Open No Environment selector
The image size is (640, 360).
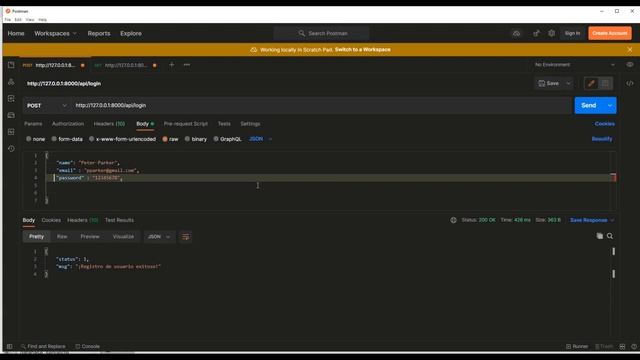click(x=575, y=64)
